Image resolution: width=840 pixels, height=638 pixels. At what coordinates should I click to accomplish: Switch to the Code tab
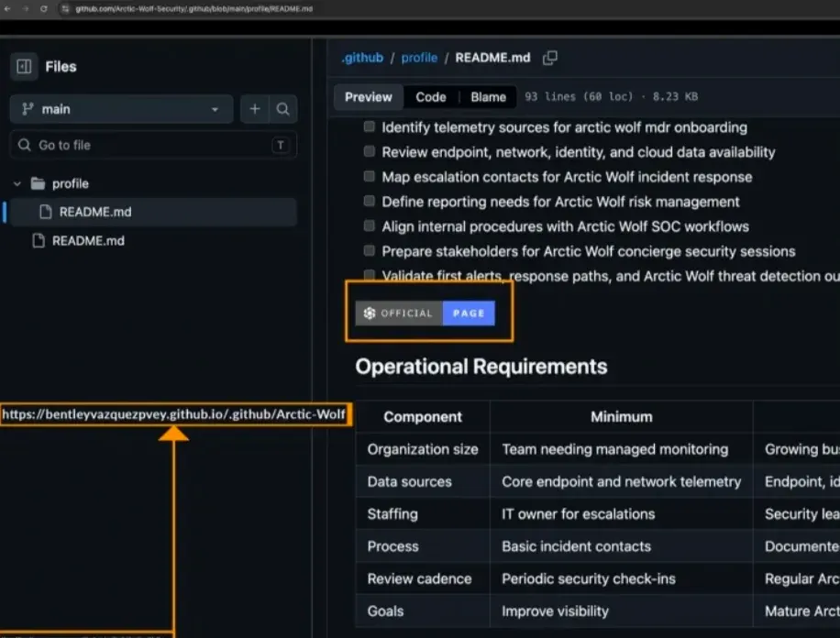click(x=431, y=97)
